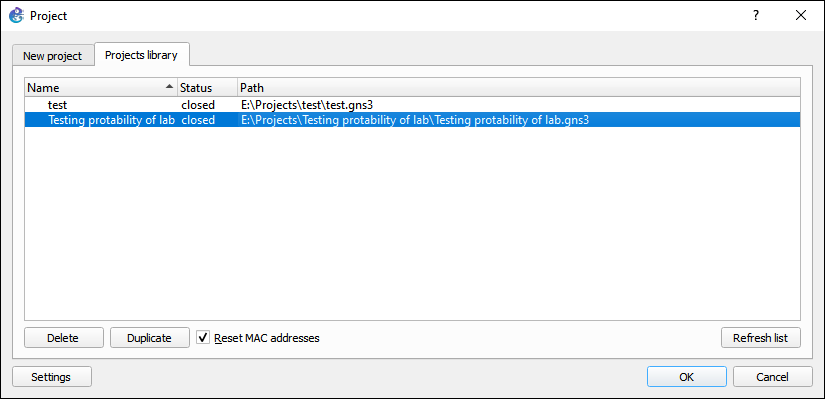Click the E:\Projects\test\test.gns3 path cell
The height and width of the screenshot is (399, 825).
[x=307, y=105]
